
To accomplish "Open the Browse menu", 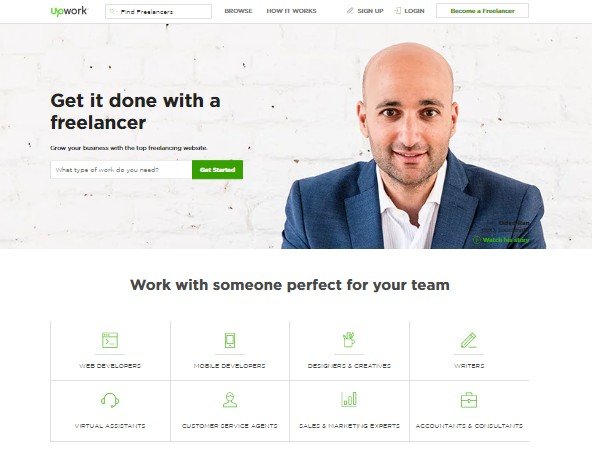I will click(238, 11).
